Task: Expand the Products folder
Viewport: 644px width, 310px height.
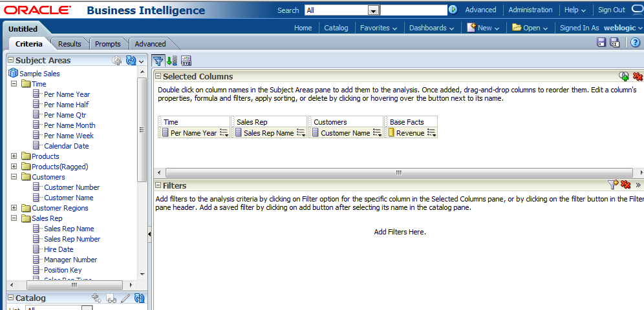Action: pyautogui.click(x=14, y=156)
